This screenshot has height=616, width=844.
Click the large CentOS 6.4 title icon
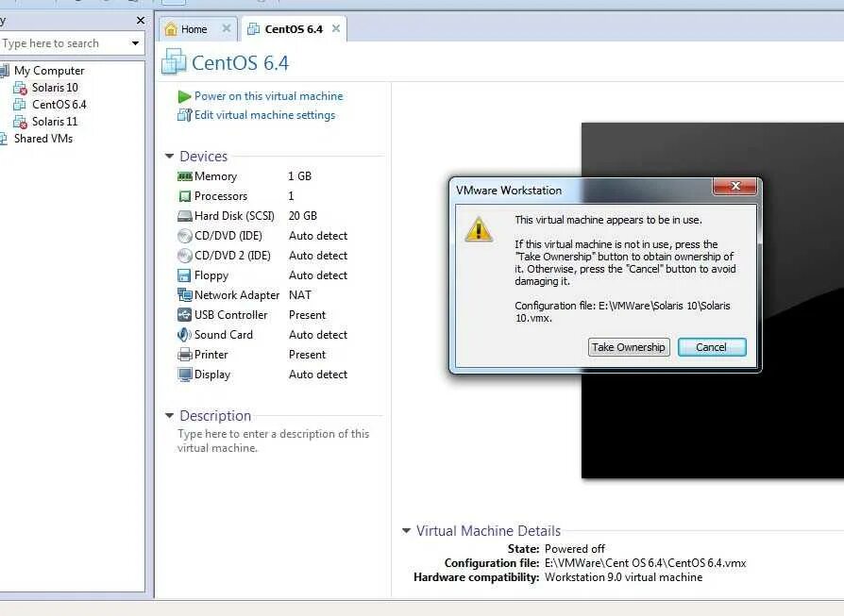coord(174,61)
